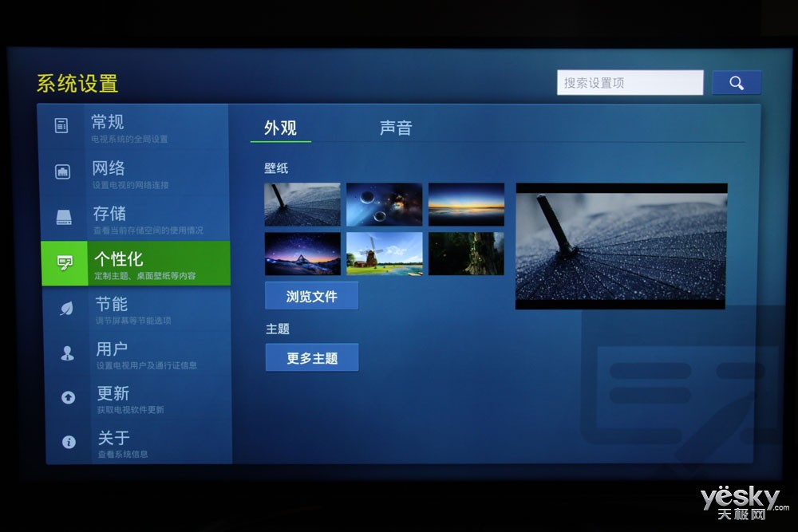Image resolution: width=798 pixels, height=532 pixels.
Task: Click the 更新 update arrow icon
Action: (x=68, y=397)
